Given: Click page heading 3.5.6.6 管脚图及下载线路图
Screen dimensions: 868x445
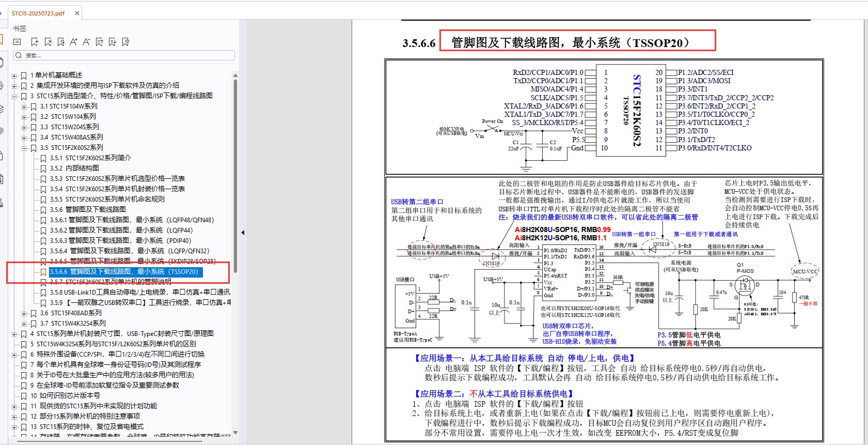Looking at the screenshot, I should coord(546,42).
